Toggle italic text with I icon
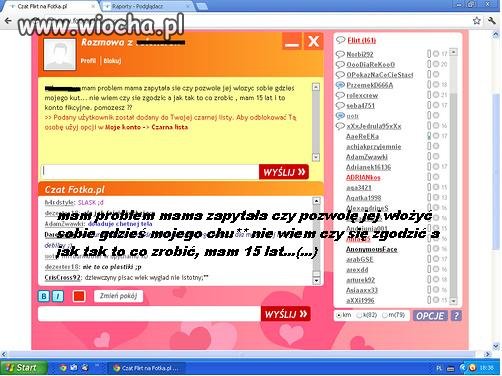502x376 pixels. [x=58, y=296]
